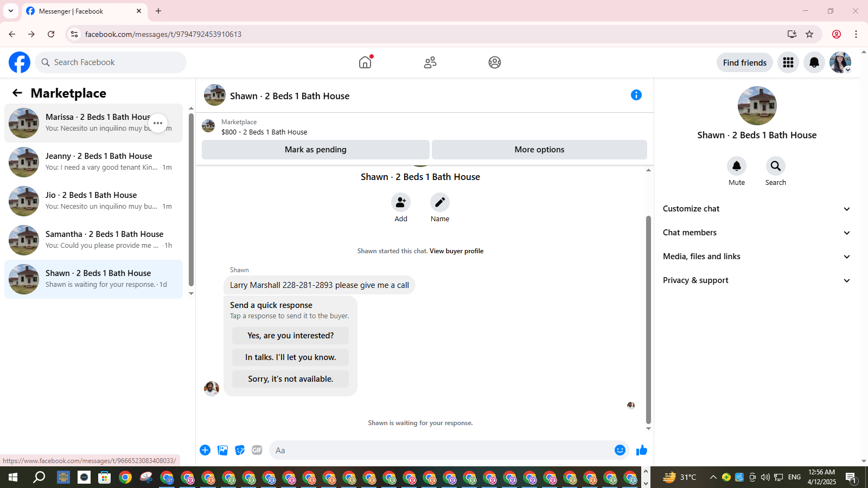Click the Facebook logo icon

point(20,62)
